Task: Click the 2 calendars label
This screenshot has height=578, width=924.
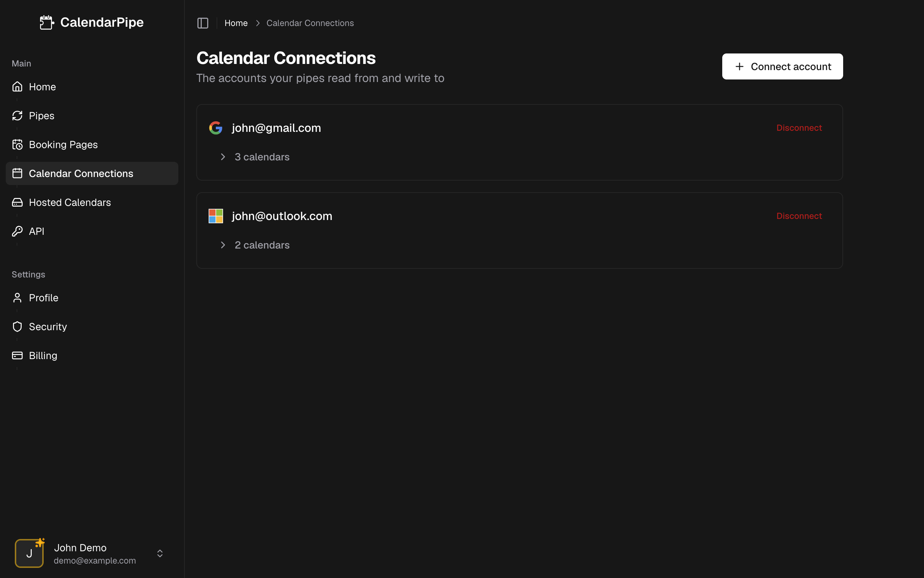Action: point(262,245)
